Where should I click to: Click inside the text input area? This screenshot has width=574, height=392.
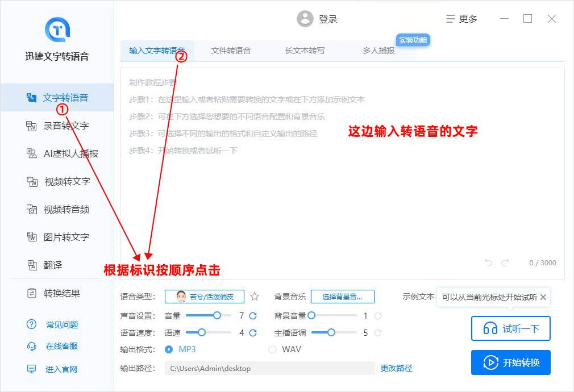point(342,174)
